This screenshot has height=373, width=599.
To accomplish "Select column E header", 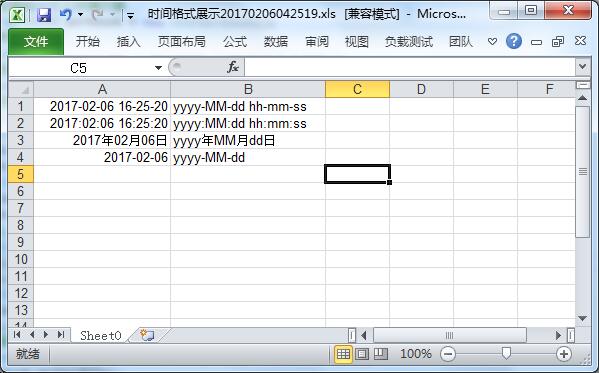I will [485, 89].
